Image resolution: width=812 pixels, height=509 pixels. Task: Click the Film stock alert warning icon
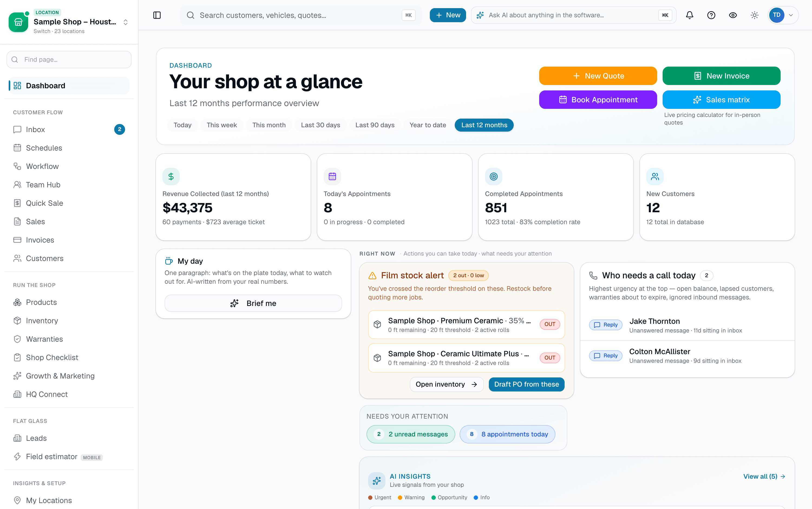coord(372,276)
